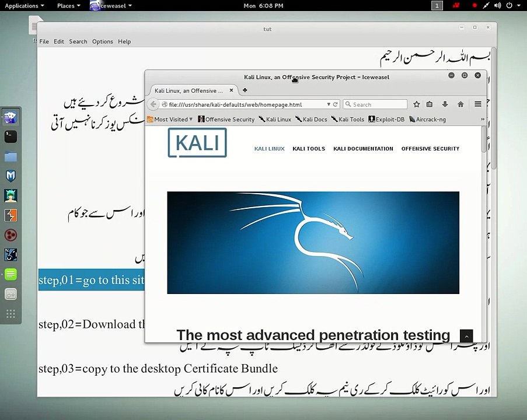Screen dimensions: 527x420
Task: Open Leafpad green notes icon in dock
Action: (x=11, y=275)
